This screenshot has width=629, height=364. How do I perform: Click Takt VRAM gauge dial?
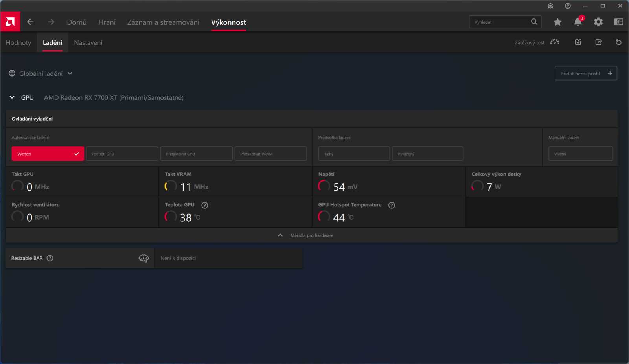(171, 186)
